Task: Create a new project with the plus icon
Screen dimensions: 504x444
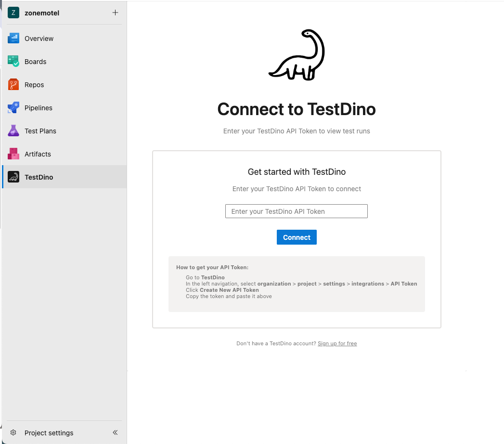Action: coord(115,13)
